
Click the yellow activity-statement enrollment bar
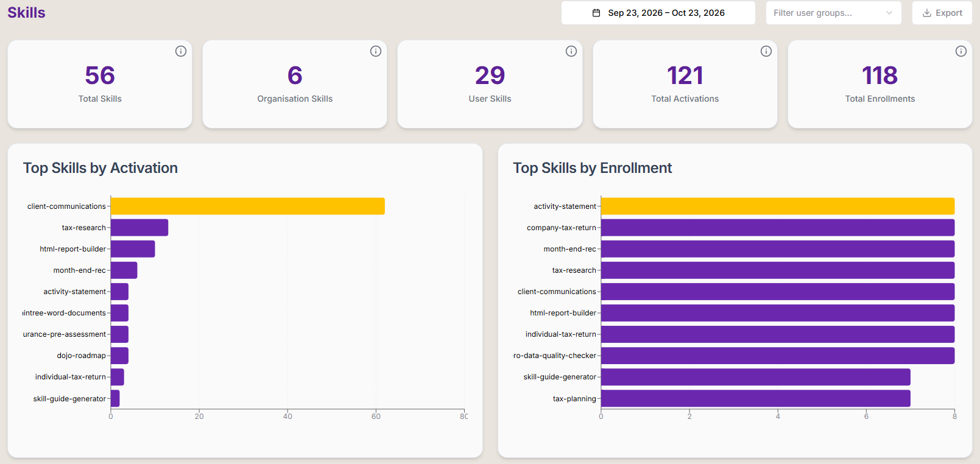778,206
